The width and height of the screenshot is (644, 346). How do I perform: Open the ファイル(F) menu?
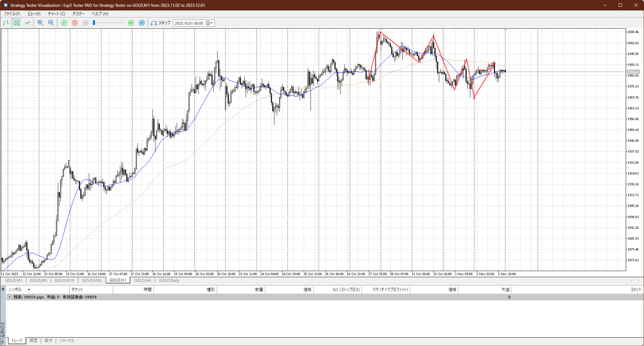click(12, 14)
